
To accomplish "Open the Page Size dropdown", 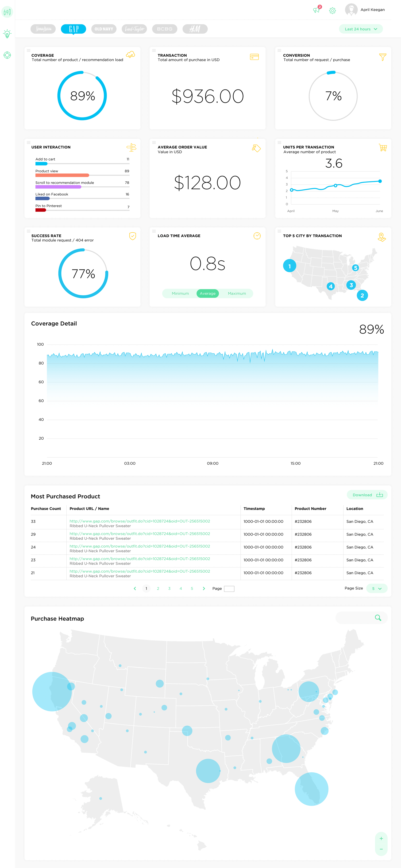I will point(377,588).
